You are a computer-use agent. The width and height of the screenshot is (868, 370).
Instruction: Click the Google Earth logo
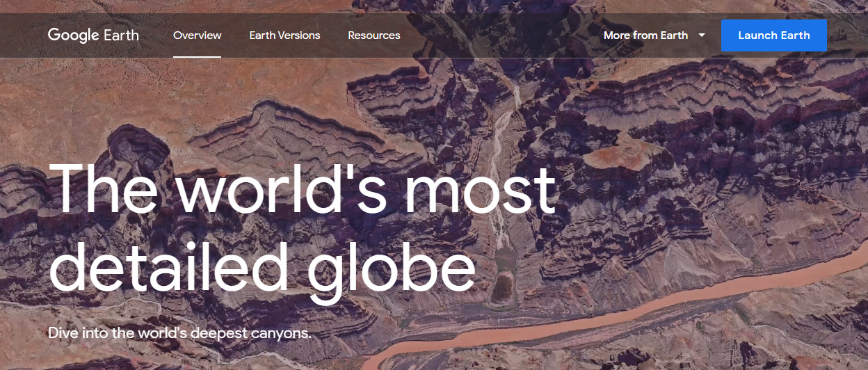coord(93,35)
